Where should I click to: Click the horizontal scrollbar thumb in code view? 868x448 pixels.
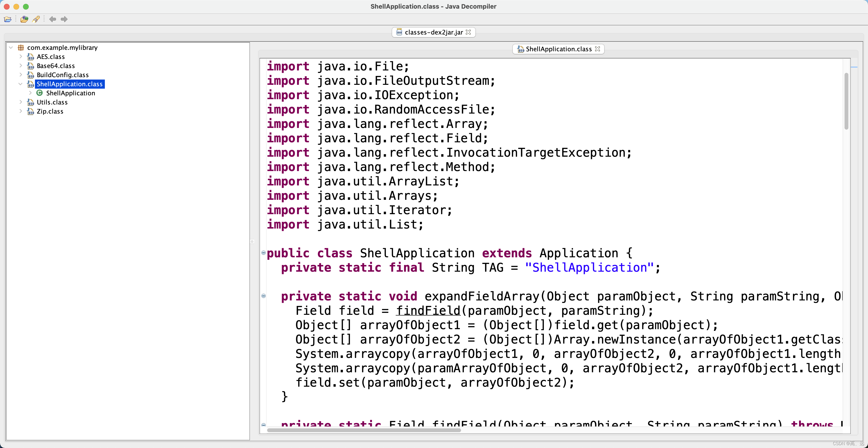click(364, 430)
